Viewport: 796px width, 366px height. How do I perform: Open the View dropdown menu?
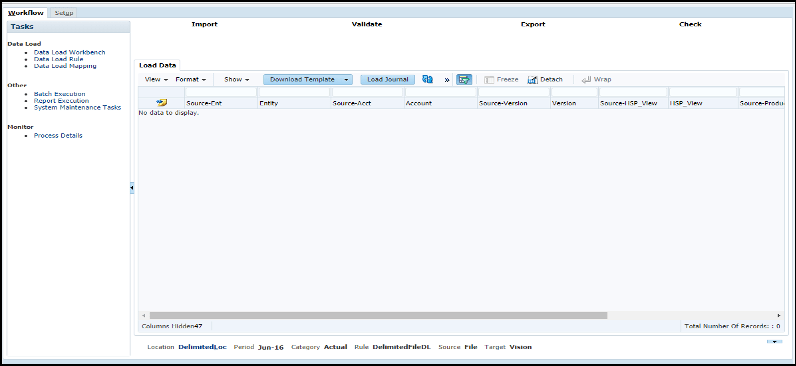click(156, 80)
